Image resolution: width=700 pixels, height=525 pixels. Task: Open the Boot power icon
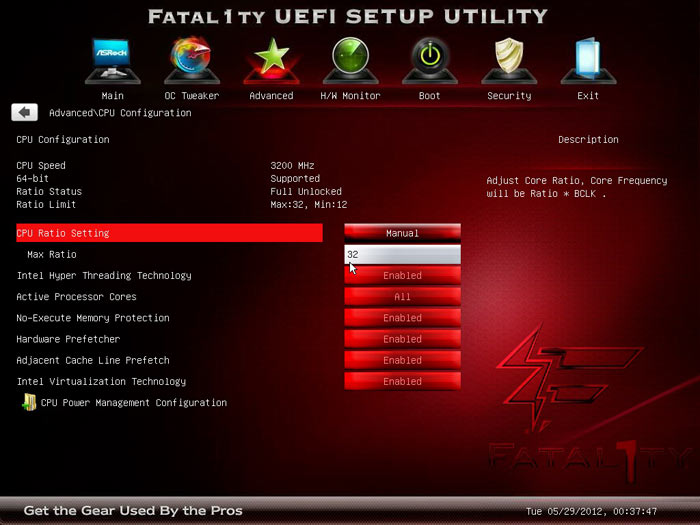coord(429,61)
